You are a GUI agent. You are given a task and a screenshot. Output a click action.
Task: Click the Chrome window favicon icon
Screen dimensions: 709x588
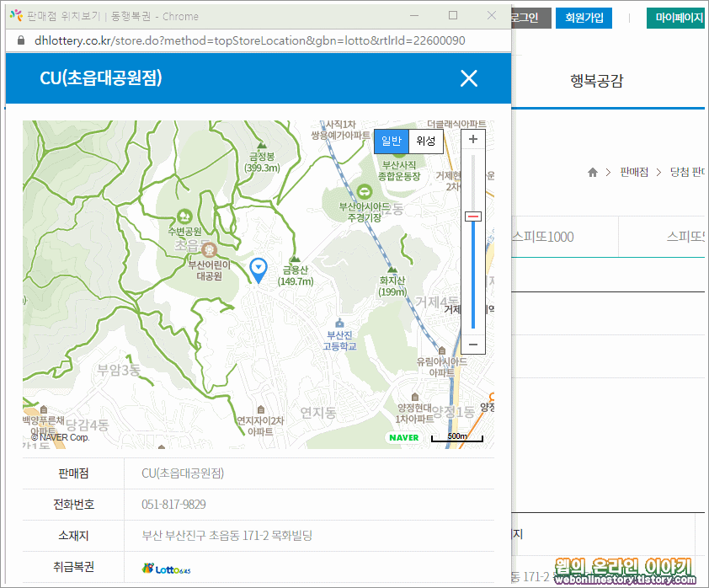click(16, 16)
